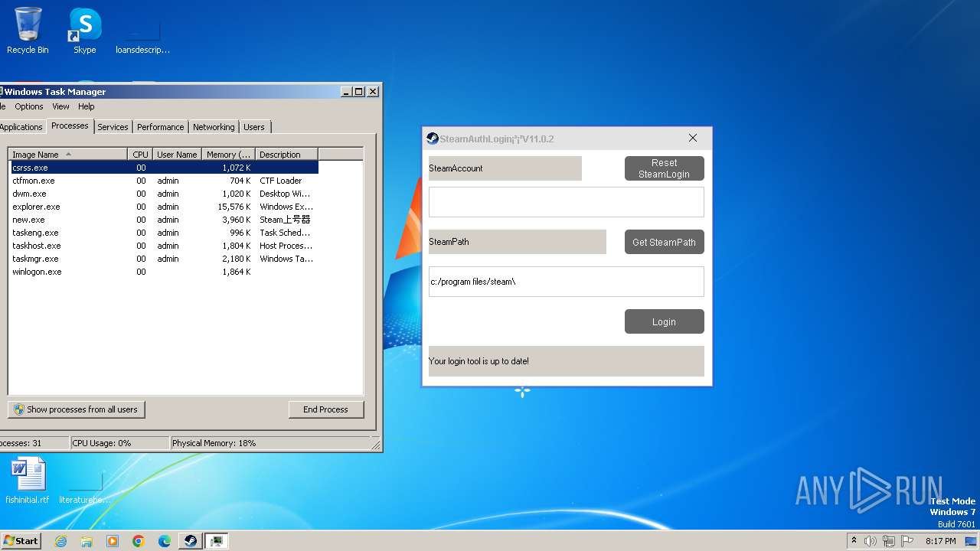Select the new.exe process row
The width and height of the screenshot is (980, 551).
pos(164,220)
